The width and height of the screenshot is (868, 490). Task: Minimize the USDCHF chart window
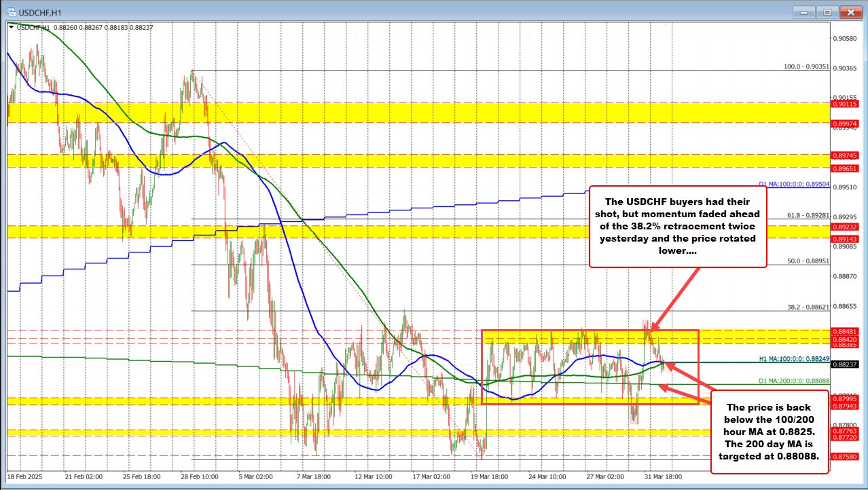point(806,12)
